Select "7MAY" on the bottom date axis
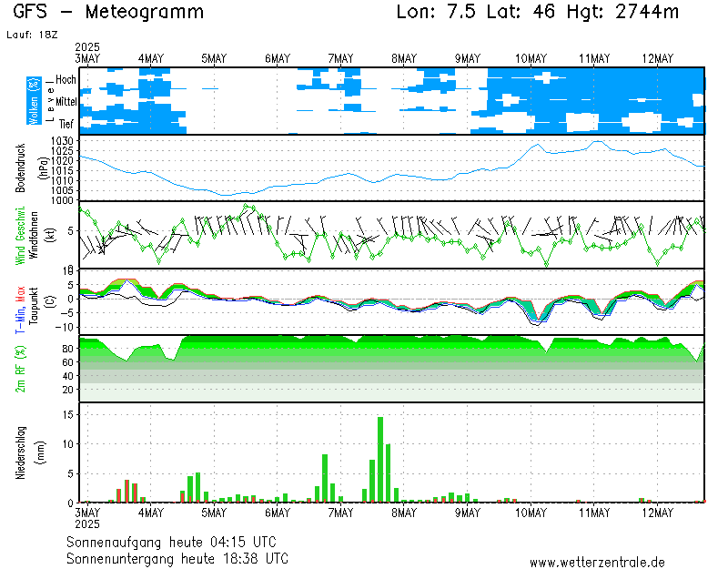The image size is (728, 569). pos(340,513)
